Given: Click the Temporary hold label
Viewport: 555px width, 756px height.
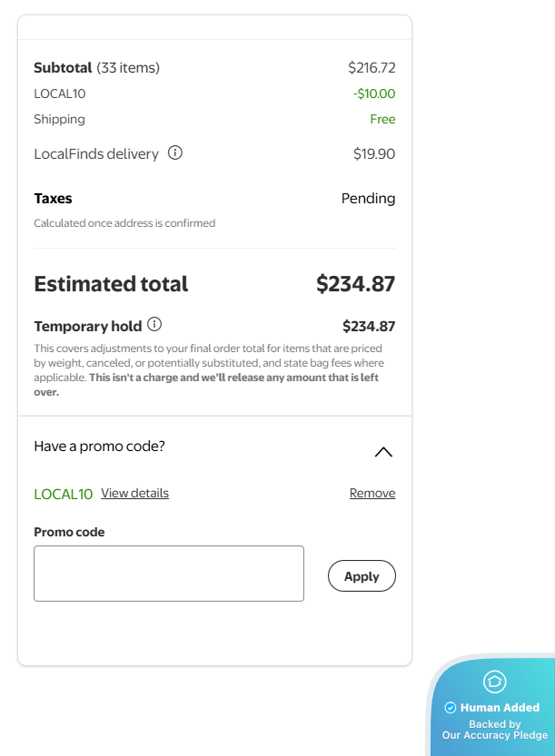Looking at the screenshot, I should [x=87, y=327].
